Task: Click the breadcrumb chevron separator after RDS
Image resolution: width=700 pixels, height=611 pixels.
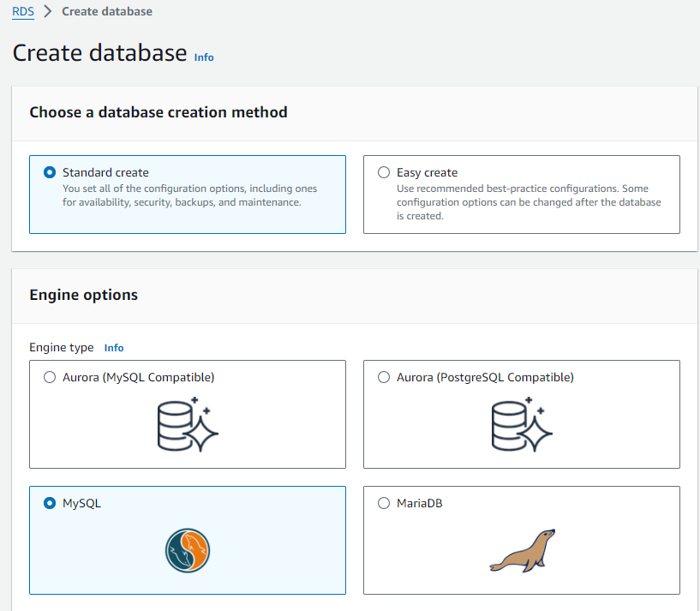Action: [48, 12]
